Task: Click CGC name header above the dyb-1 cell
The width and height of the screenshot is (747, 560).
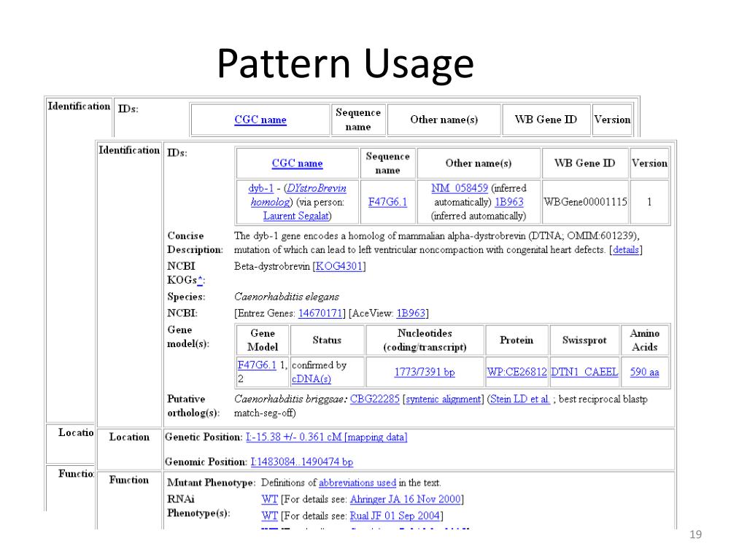Action: [x=298, y=163]
